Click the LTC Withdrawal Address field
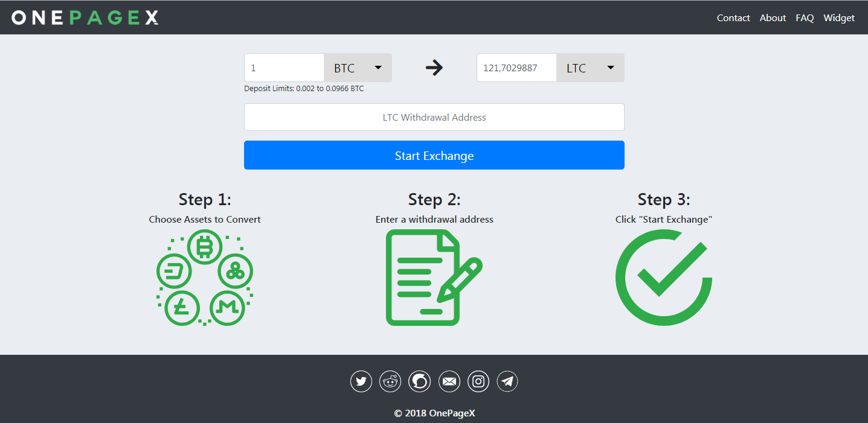The width and height of the screenshot is (868, 423). pos(434,117)
